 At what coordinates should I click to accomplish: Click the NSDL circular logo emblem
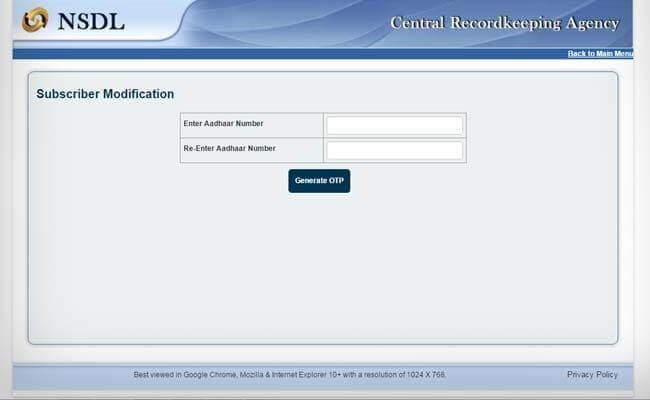coord(35,19)
